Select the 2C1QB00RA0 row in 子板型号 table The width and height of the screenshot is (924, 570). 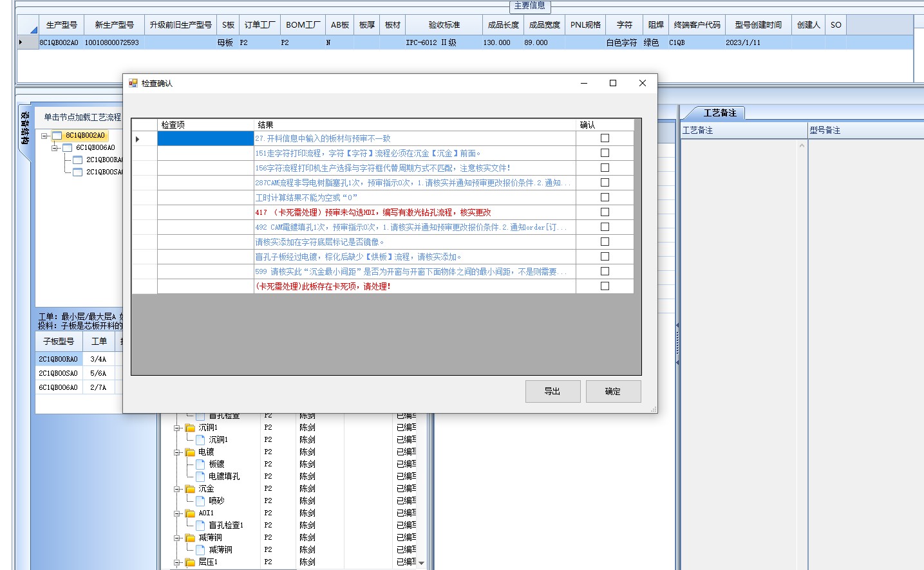(x=59, y=359)
